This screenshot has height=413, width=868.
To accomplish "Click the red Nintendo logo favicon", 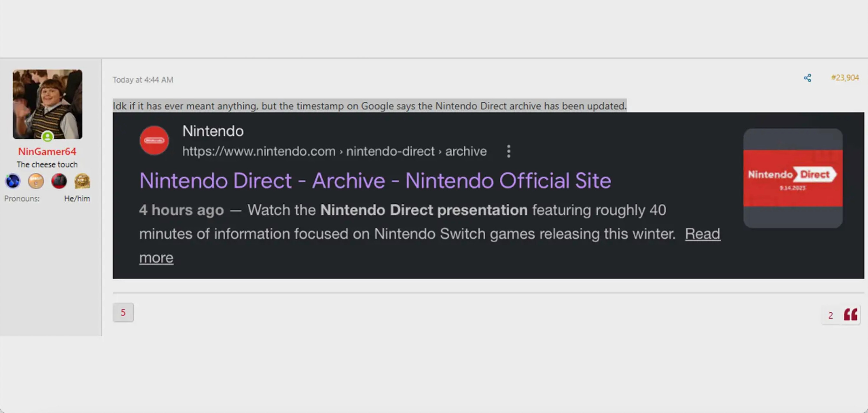I will 154,141.
